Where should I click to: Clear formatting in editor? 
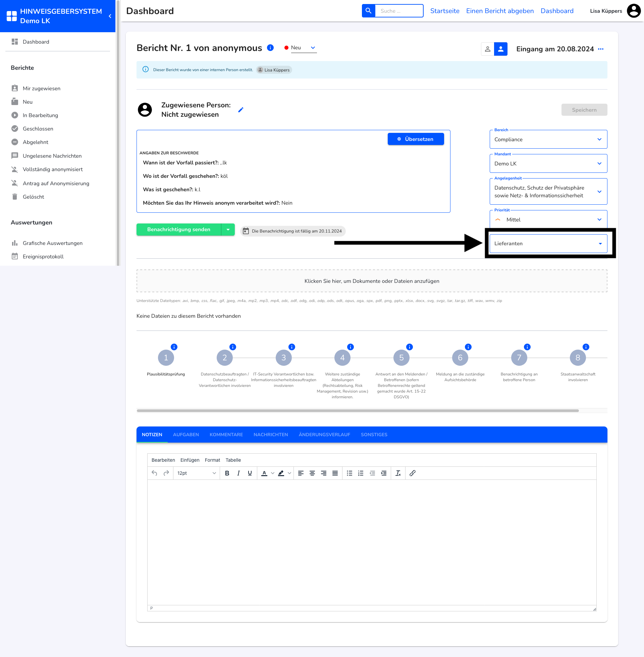[398, 473]
